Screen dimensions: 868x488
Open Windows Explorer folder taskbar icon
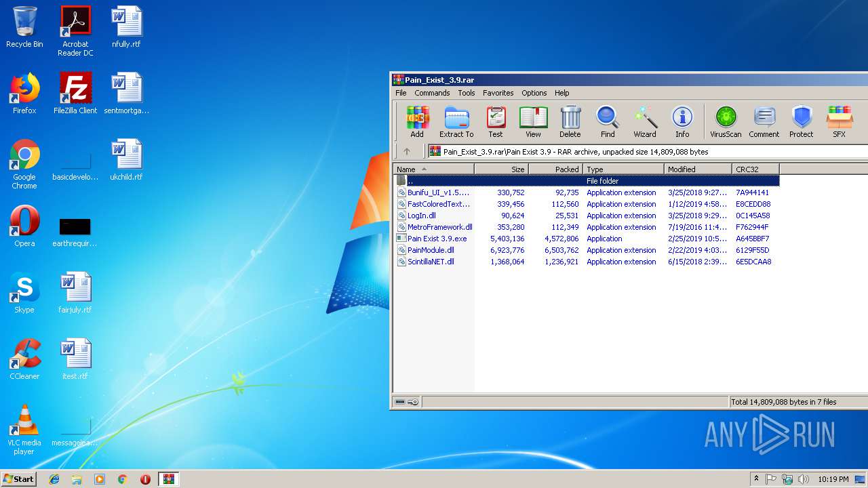[77, 479]
